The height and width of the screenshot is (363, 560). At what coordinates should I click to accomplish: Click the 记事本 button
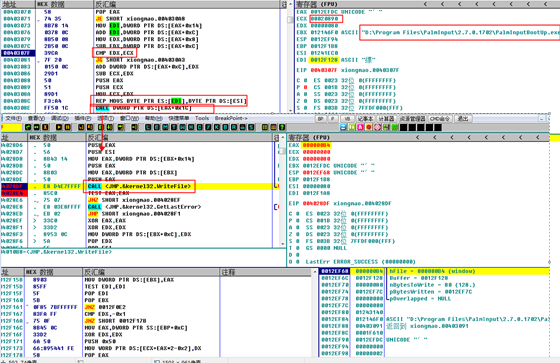pyautogui.click(x=365, y=119)
